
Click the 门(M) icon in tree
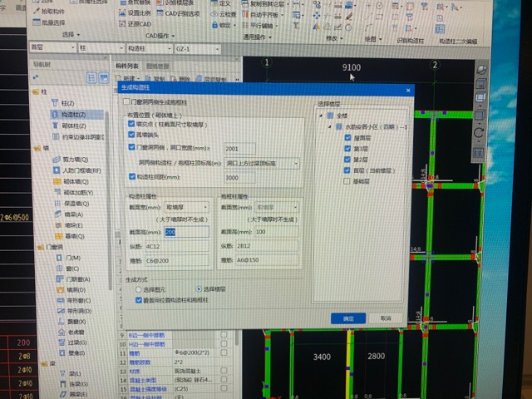click(59, 258)
